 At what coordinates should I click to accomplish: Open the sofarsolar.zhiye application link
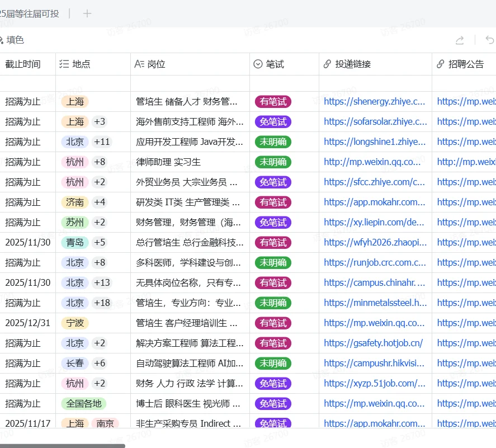pos(375,122)
